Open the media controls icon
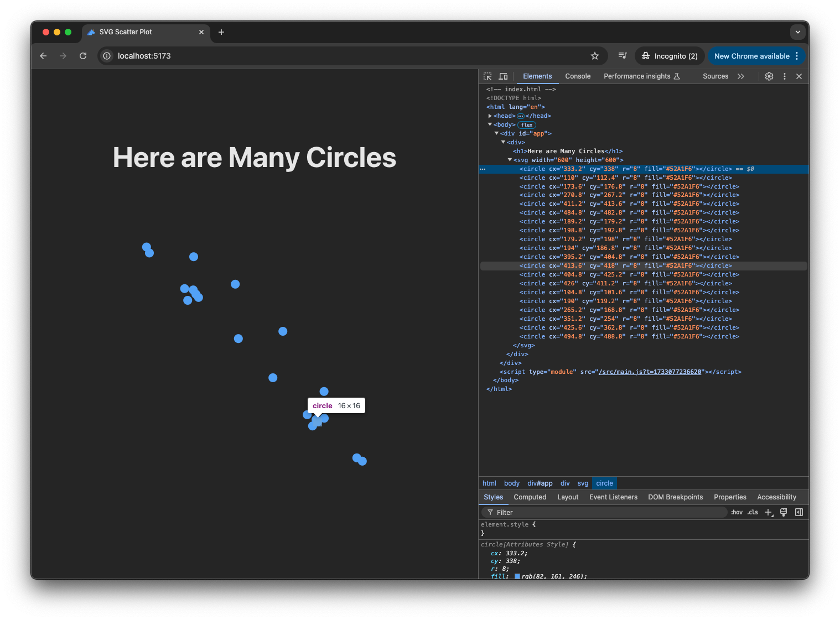 pyautogui.click(x=623, y=56)
